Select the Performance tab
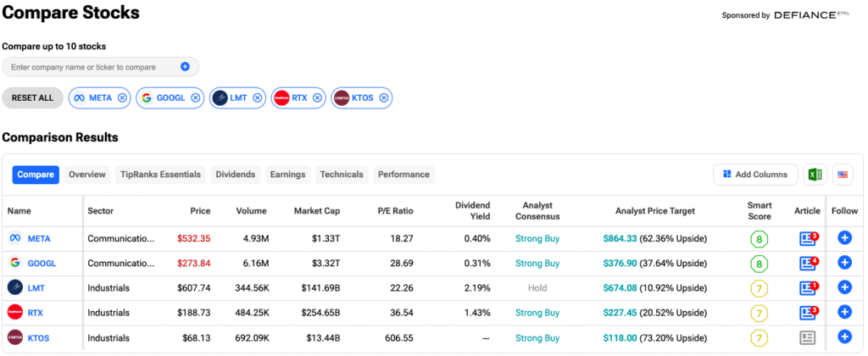The image size is (868, 356). 403,175
